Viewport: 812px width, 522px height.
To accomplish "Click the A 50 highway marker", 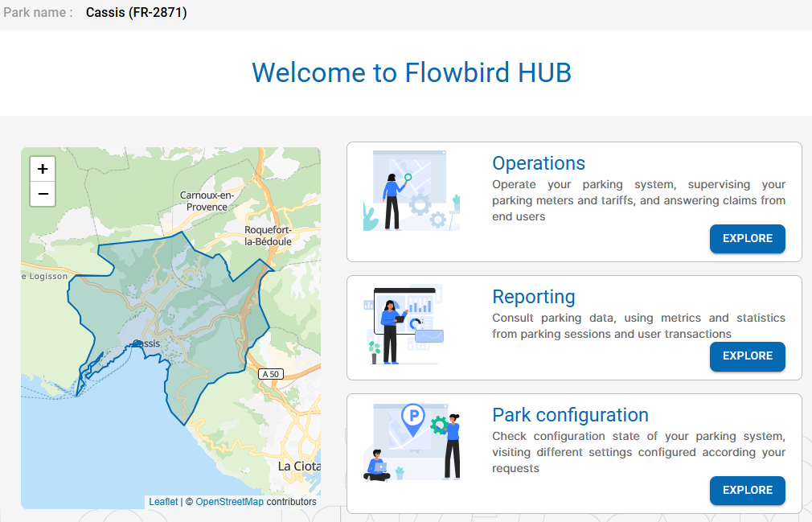I will [271, 374].
